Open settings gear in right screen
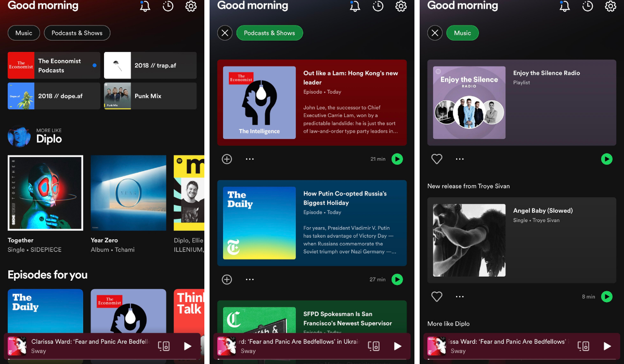The width and height of the screenshot is (624, 364). coord(610,6)
